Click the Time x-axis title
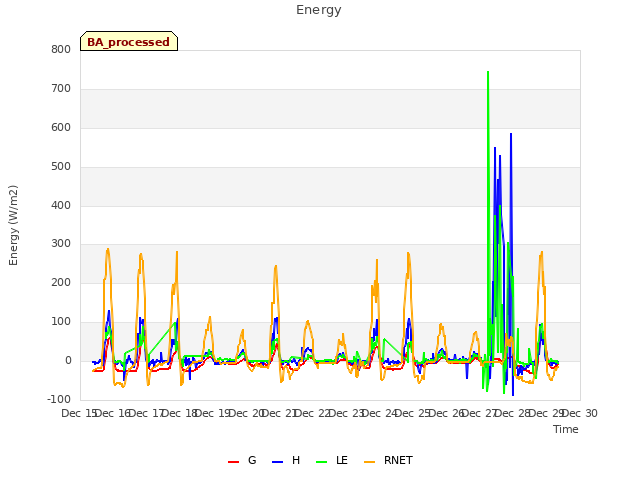 [x=566, y=429]
